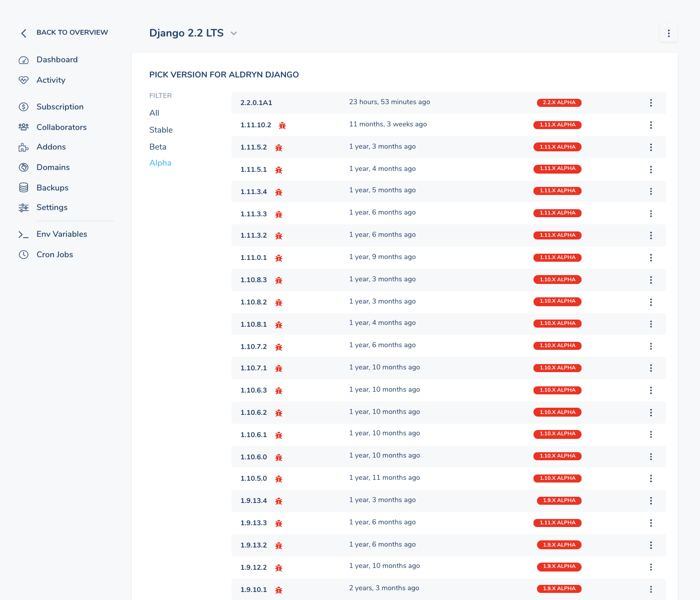Open options menu for version 1.10.6.3
The width and height of the screenshot is (700, 600).
point(651,390)
